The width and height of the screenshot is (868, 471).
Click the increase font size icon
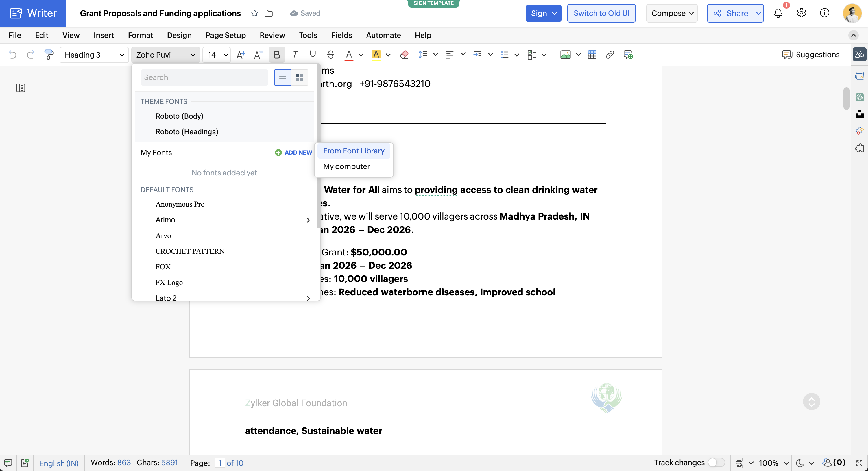point(241,55)
